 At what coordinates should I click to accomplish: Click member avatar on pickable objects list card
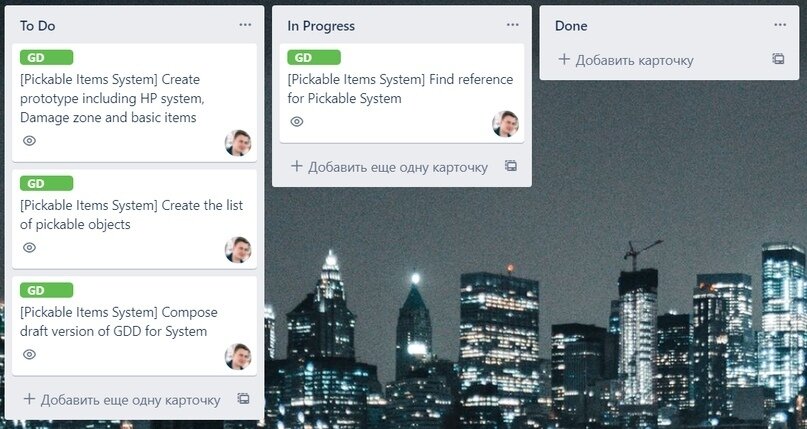238,249
